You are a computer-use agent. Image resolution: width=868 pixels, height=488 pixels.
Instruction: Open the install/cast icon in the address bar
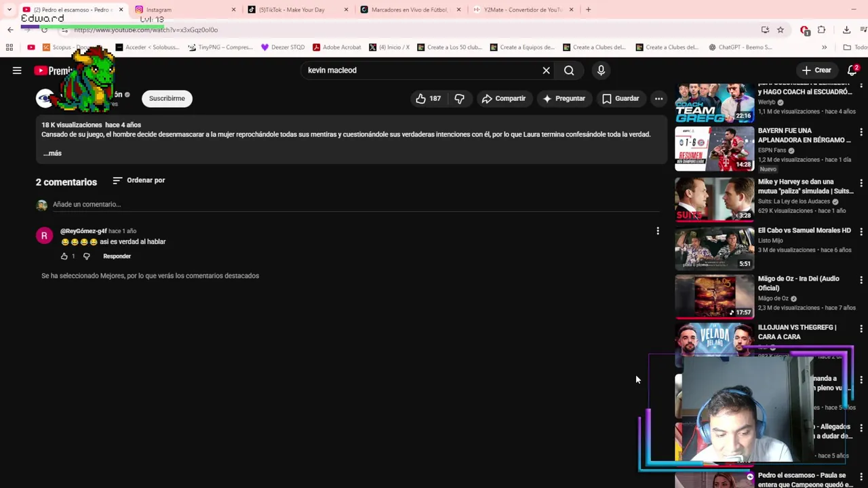click(x=765, y=30)
